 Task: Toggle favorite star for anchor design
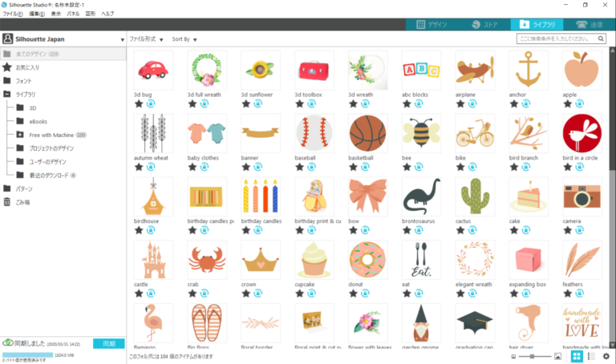coord(514,103)
